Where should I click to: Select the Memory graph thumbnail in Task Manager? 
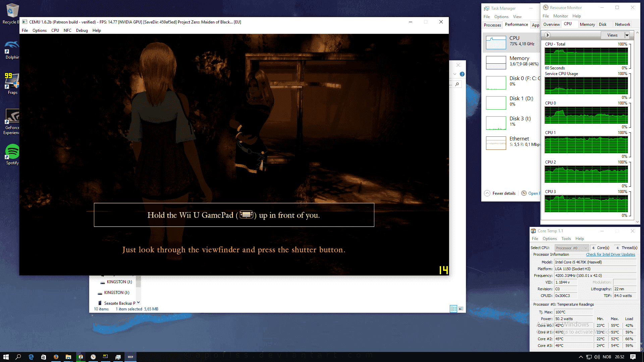[x=496, y=62]
